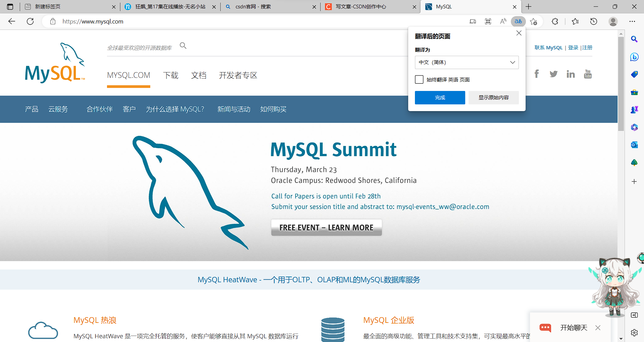The width and height of the screenshot is (644, 342).
Task: Click the MySQL Facebook icon
Action: tap(537, 74)
